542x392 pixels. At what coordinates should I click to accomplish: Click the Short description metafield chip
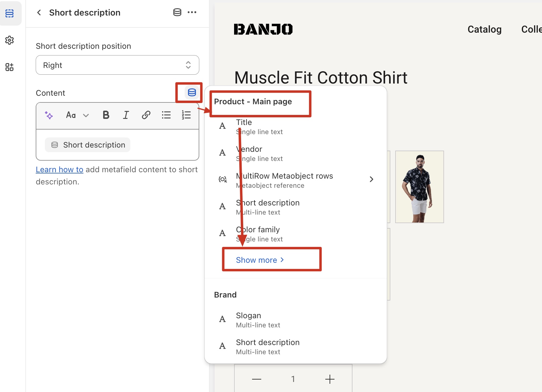coord(88,145)
